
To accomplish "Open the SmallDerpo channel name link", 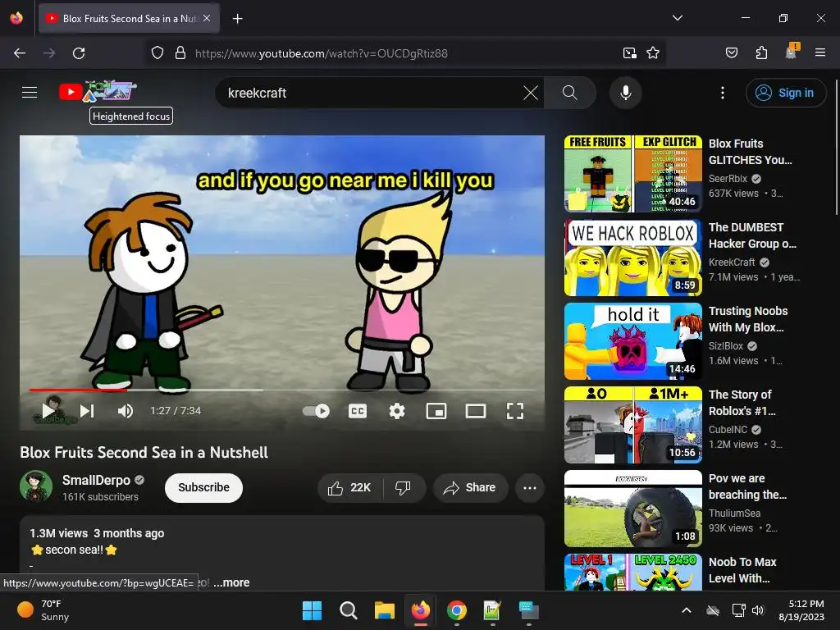I will point(97,480).
